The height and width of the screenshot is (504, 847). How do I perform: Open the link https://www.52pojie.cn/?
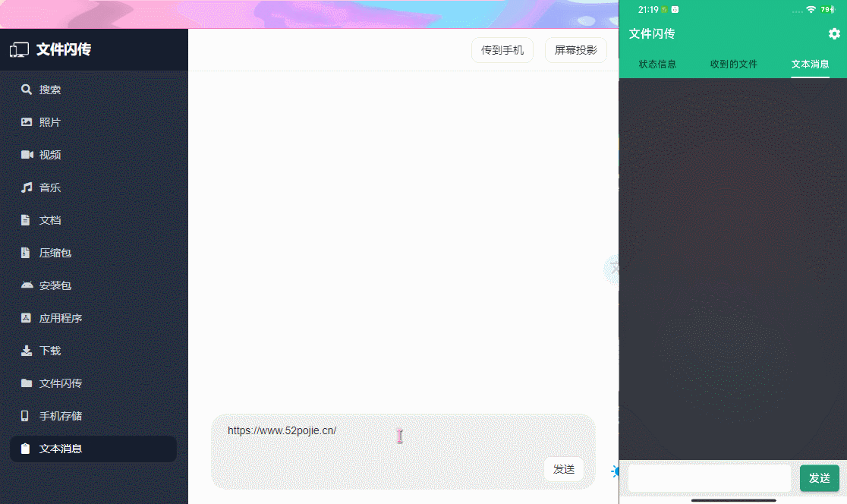click(x=282, y=430)
